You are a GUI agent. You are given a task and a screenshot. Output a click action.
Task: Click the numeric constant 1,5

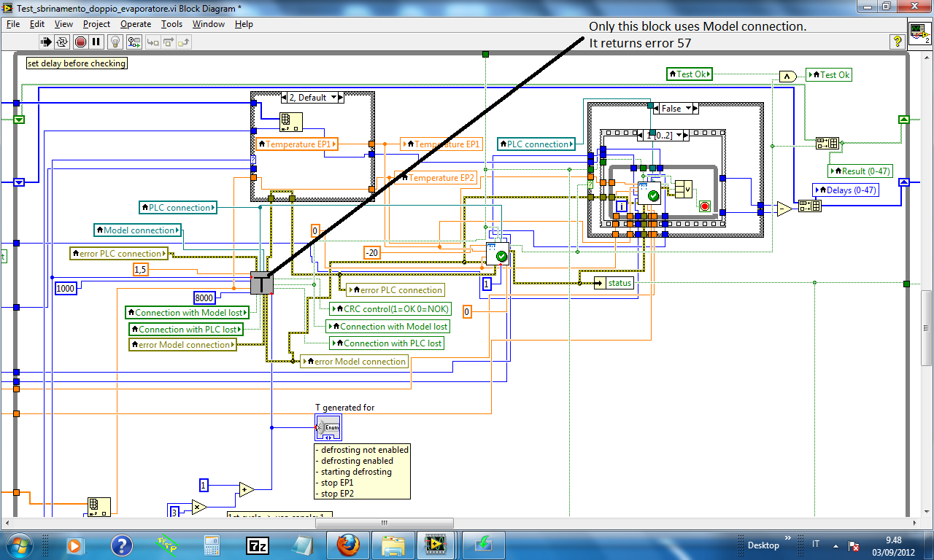(142, 270)
